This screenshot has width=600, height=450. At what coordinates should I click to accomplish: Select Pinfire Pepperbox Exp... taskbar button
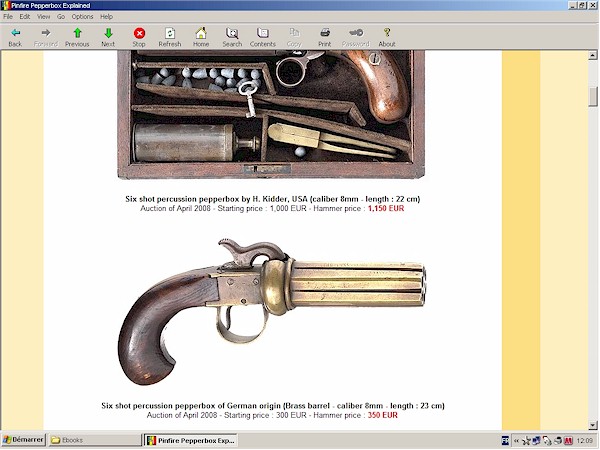pos(191,440)
